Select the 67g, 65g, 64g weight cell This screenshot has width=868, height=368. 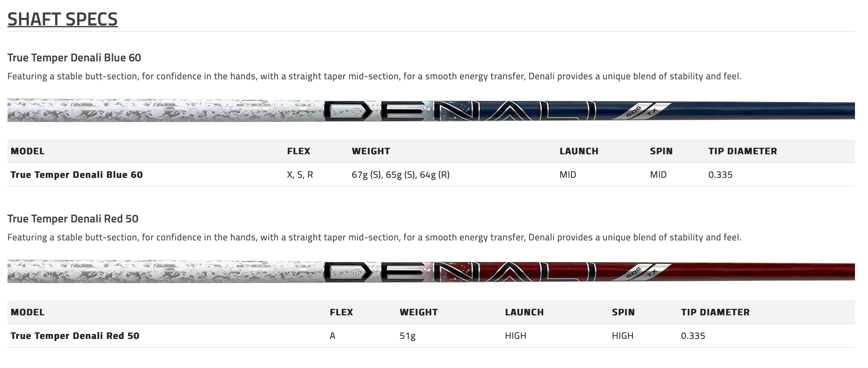click(400, 175)
